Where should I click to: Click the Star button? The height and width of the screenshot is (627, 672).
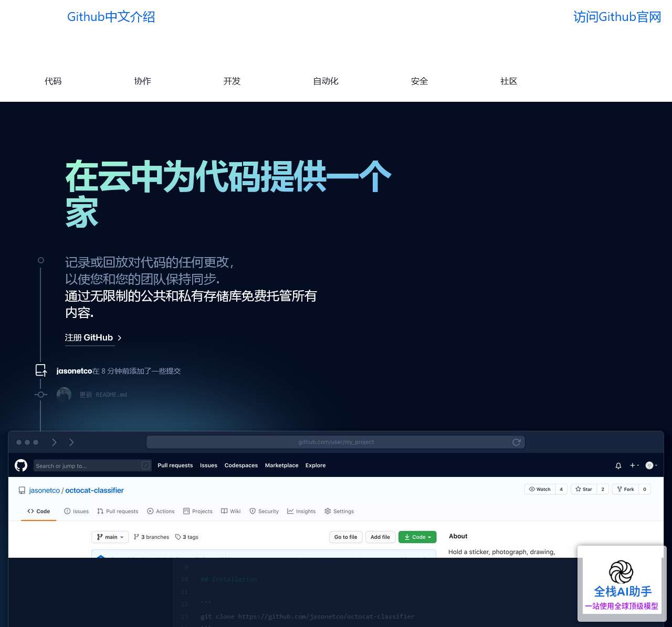583,489
